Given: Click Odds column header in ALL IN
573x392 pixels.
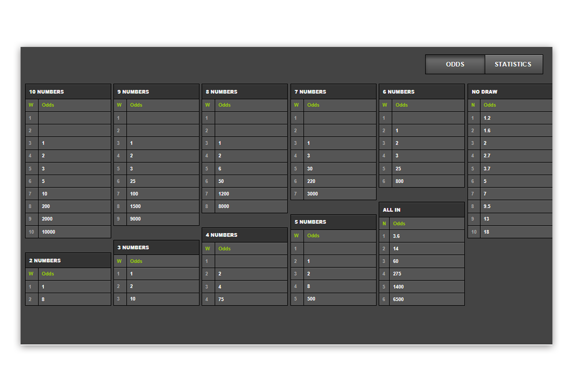Looking at the screenshot, I should click(427, 224).
